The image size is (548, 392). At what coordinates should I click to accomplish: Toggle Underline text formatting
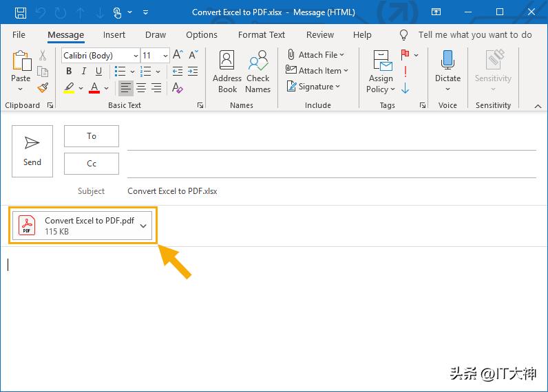point(99,71)
